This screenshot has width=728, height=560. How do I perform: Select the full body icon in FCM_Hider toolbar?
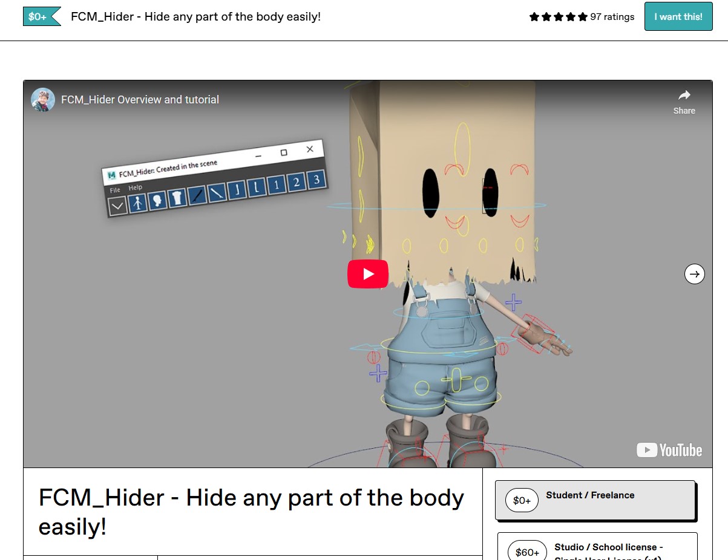coord(138,201)
